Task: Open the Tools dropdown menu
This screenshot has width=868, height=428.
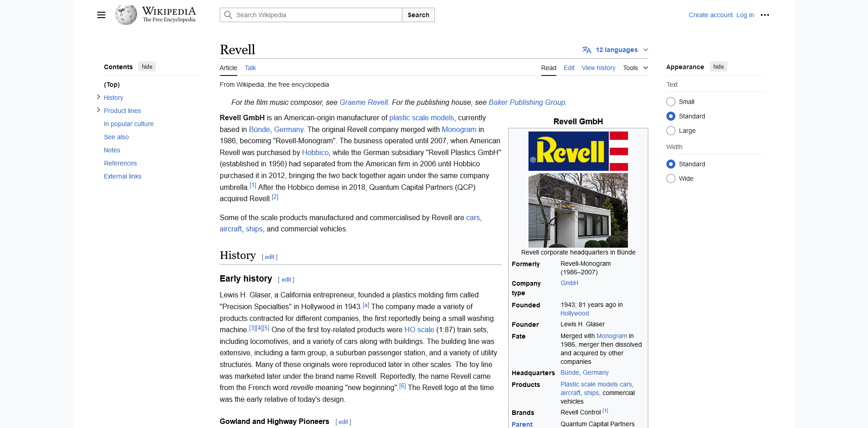Action: coord(635,68)
